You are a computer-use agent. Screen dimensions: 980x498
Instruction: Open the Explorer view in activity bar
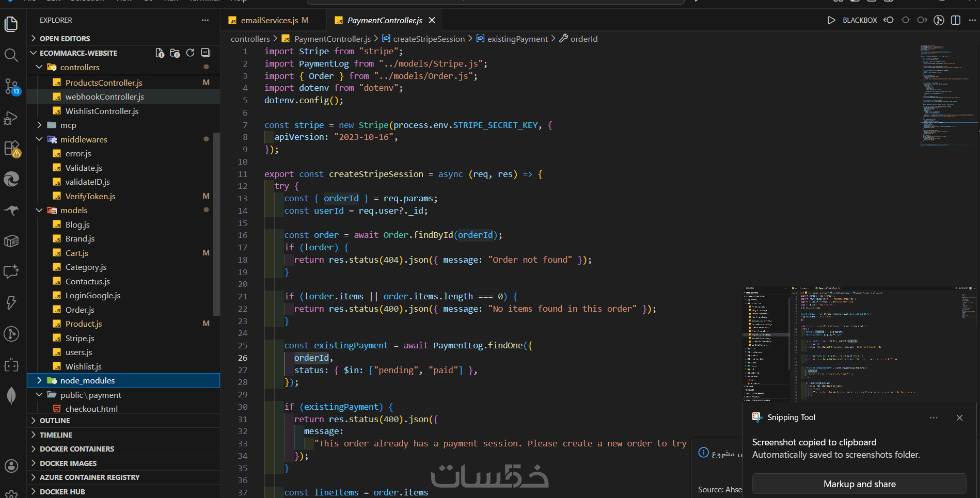[x=11, y=24]
